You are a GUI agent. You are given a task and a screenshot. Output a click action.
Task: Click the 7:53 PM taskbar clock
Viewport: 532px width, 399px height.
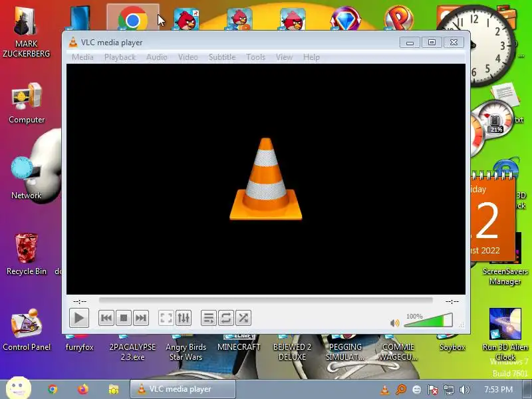498,389
